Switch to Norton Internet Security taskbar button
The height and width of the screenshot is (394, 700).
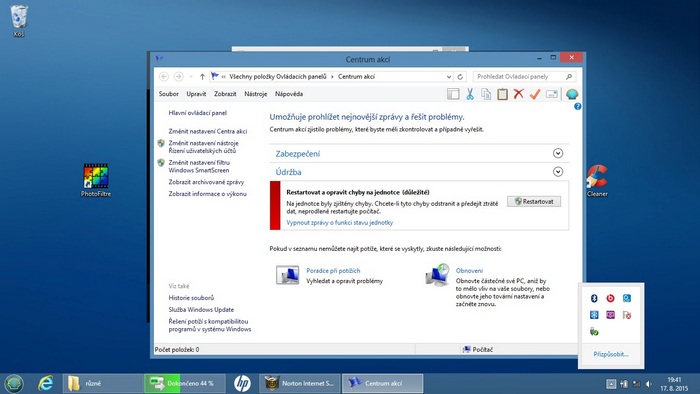[300, 383]
